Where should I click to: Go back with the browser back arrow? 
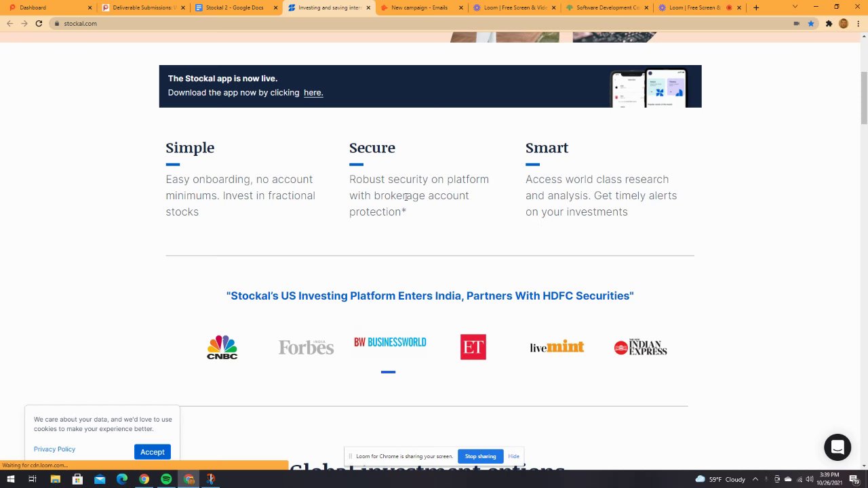(x=9, y=23)
